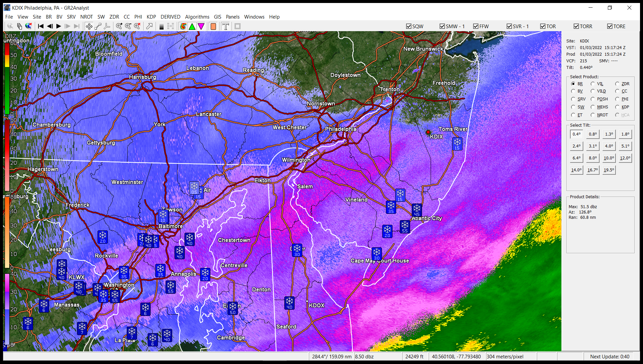Open the GIS menu

click(218, 17)
